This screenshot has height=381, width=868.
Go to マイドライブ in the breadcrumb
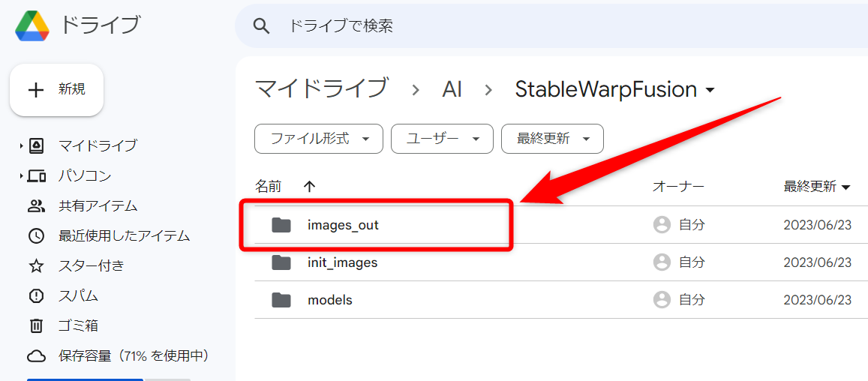tap(321, 89)
